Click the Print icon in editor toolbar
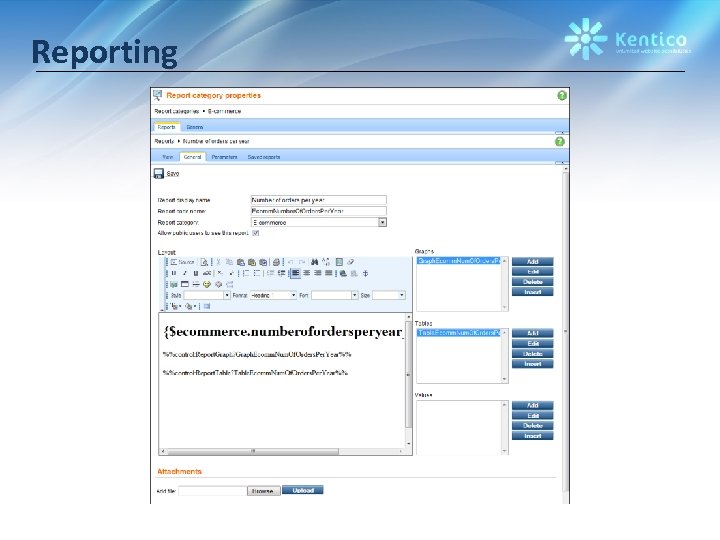This screenshot has width=720, height=540. (276, 262)
